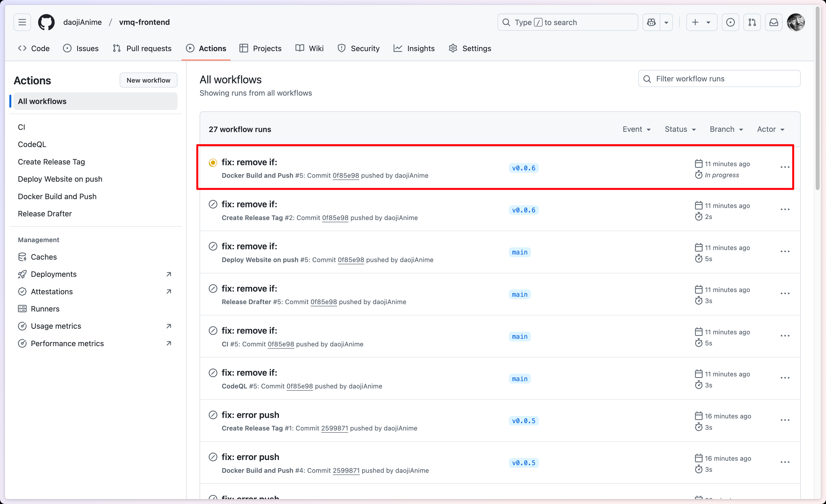The image size is (826, 504).
Task: Click the Type / to search box
Action: pos(568,22)
